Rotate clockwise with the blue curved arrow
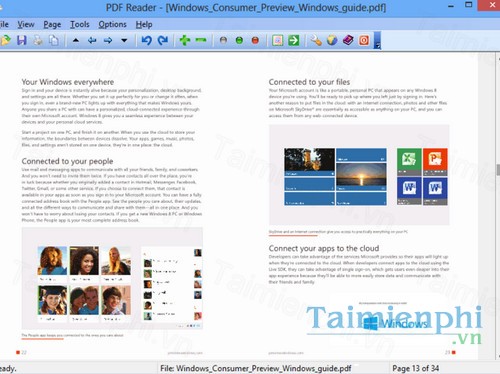This screenshot has height=374, width=500. pyautogui.click(x=163, y=40)
